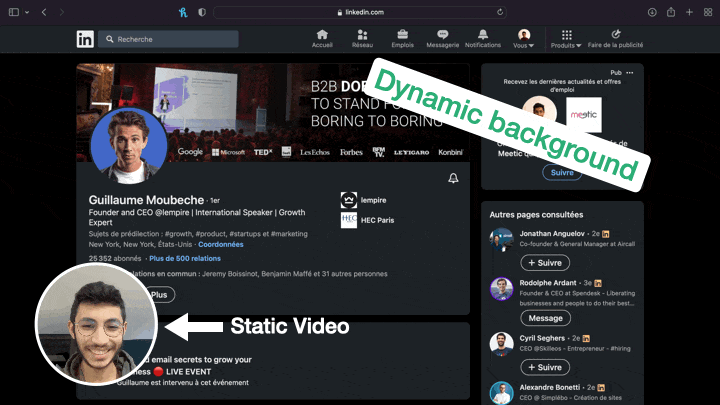Open ad options three-dot menu
Image resolution: width=720 pixels, height=405 pixels.
point(630,73)
